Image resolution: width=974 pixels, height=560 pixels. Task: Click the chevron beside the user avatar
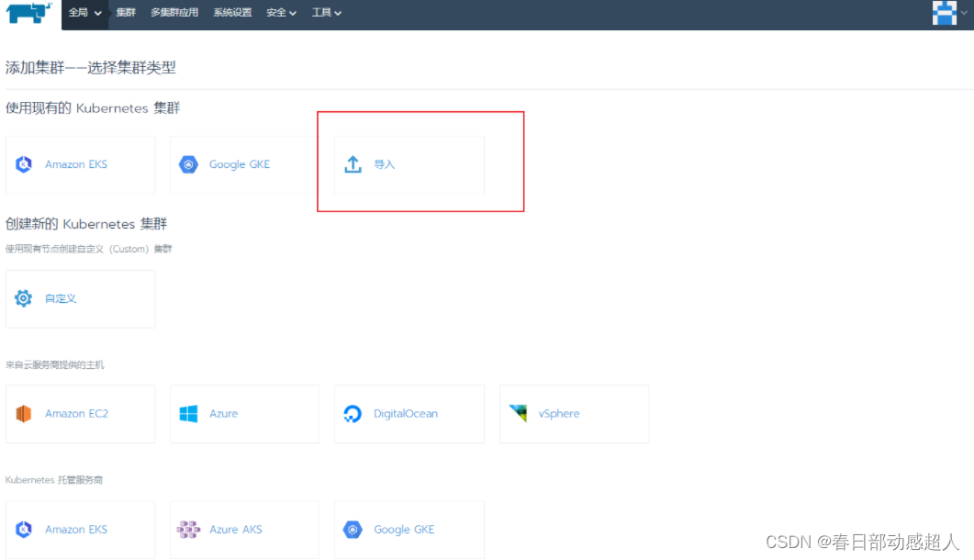click(x=964, y=13)
